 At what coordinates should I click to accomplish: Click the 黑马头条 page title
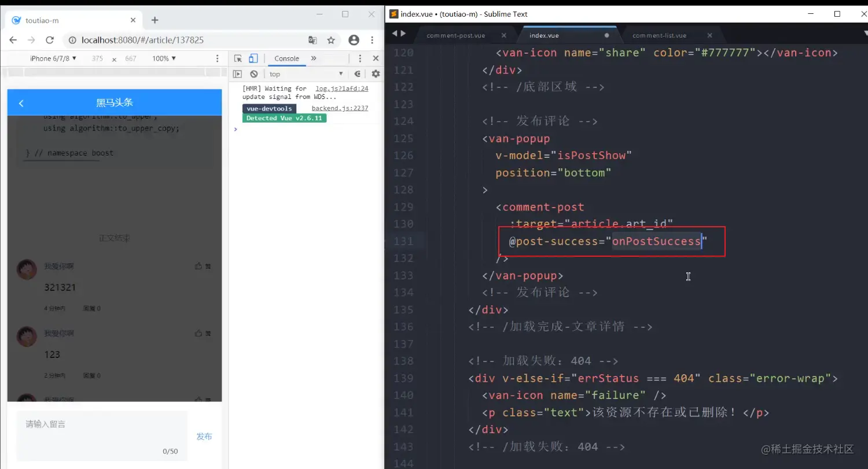(115, 103)
